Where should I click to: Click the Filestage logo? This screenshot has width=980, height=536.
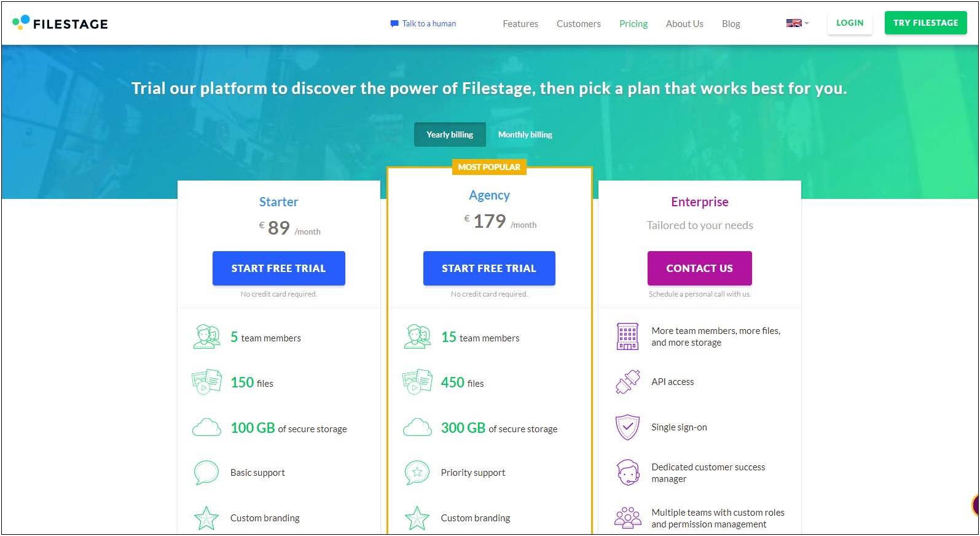click(60, 23)
